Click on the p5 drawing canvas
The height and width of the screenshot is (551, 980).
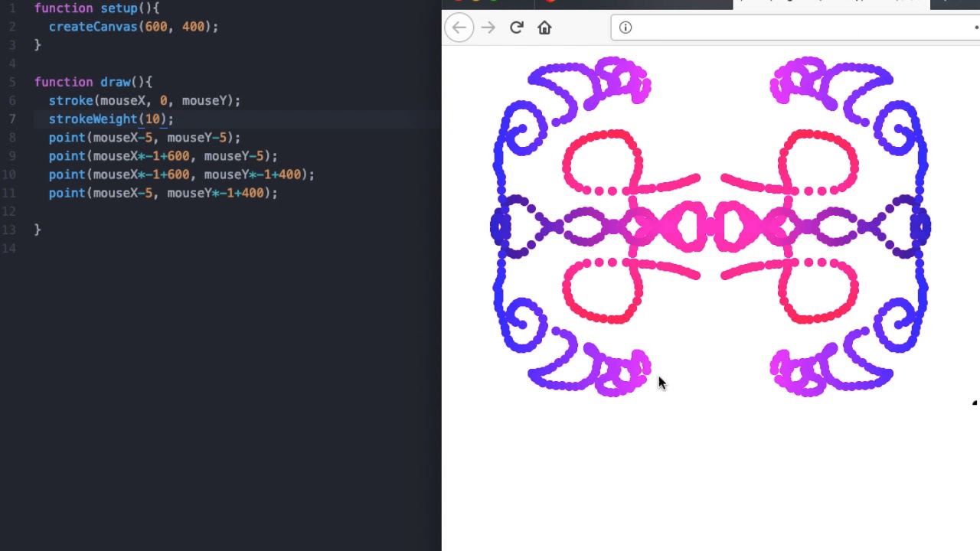click(x=711, y=226)
